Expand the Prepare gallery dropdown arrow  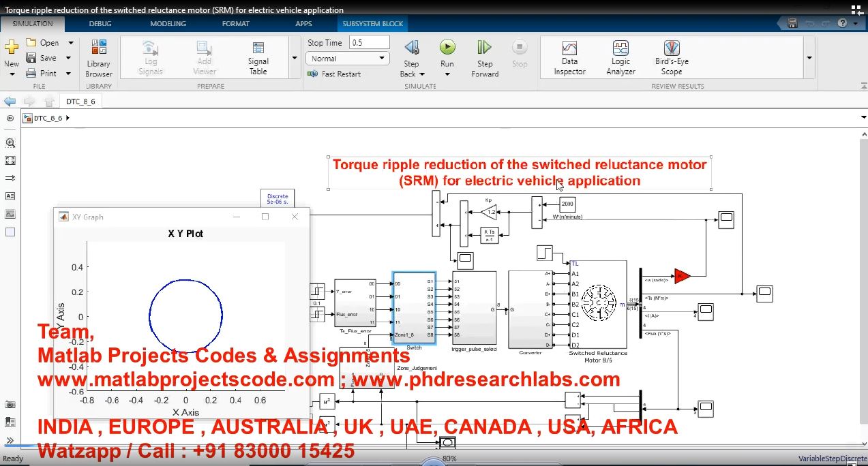295,58
